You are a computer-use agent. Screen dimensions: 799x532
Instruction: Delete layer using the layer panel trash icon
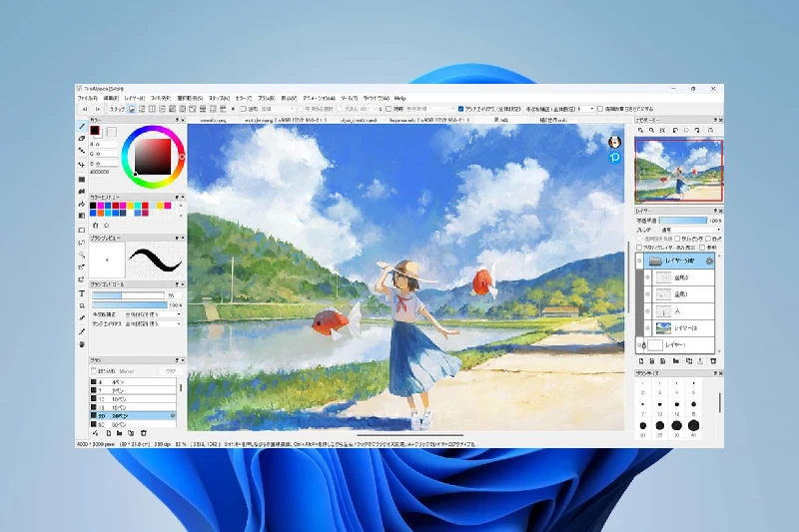(714, 360)
